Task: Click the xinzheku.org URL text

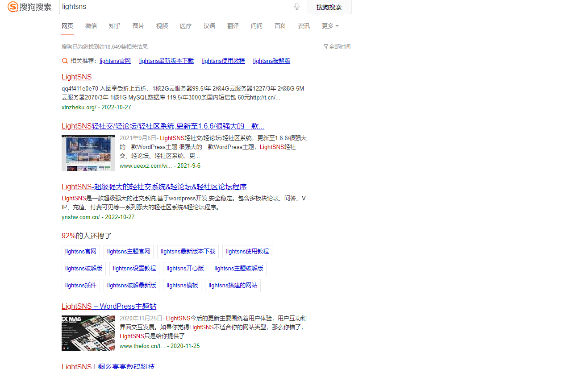Action: [x=79, y=107]
